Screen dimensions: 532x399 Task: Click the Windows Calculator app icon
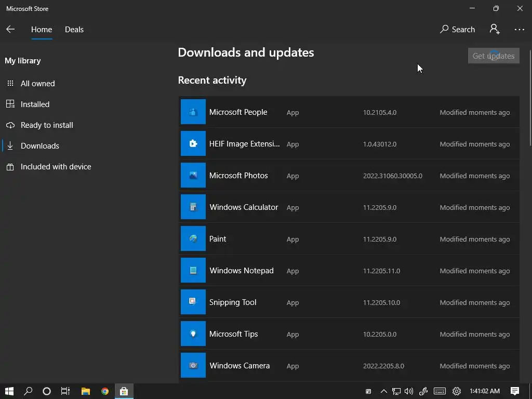[193, 207]
